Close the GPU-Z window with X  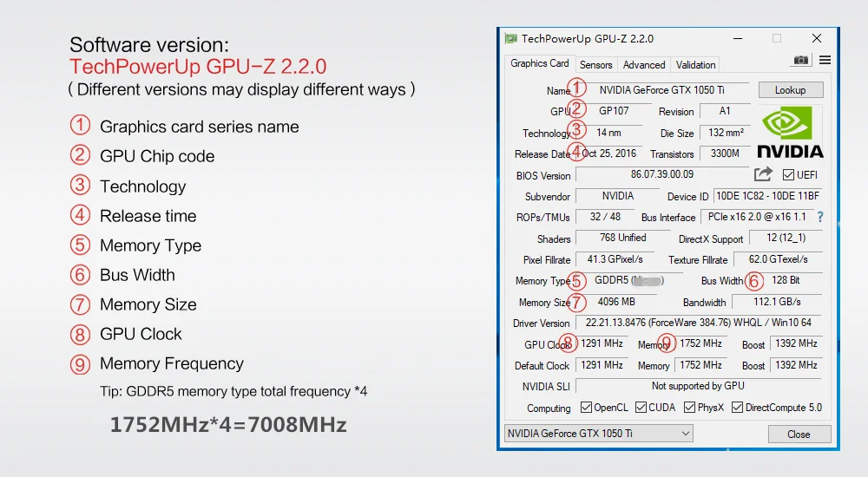point(817,38)
